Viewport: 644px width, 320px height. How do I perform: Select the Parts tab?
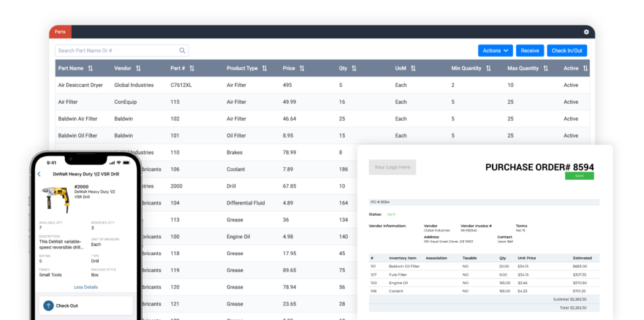(x=60, y=32)
